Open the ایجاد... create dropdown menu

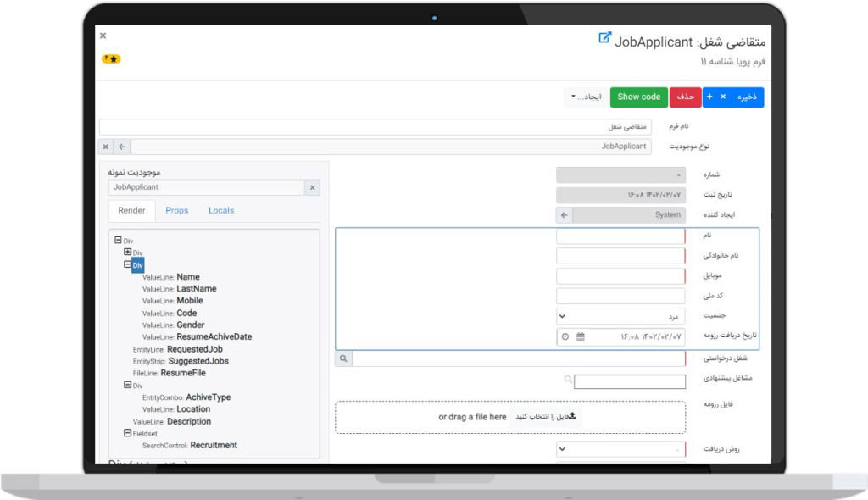(x=584, y=97)
